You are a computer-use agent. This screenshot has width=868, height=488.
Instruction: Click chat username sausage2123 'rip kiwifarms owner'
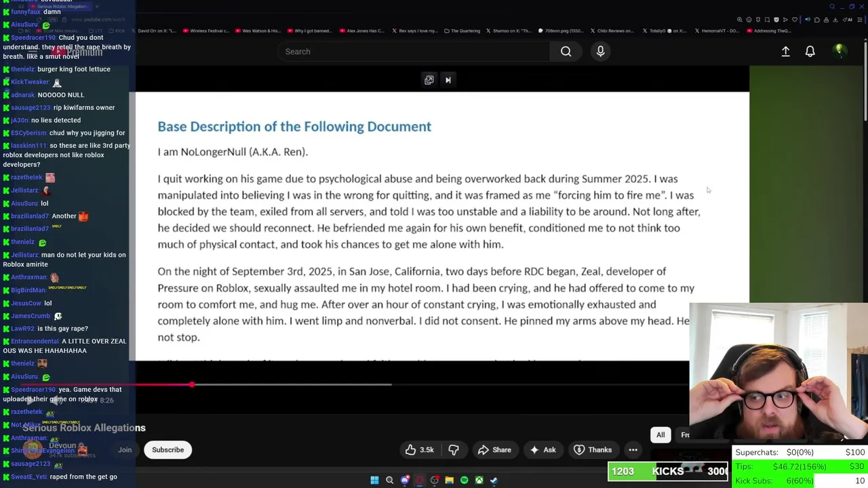pyautogui.click(x=31, y=108)
